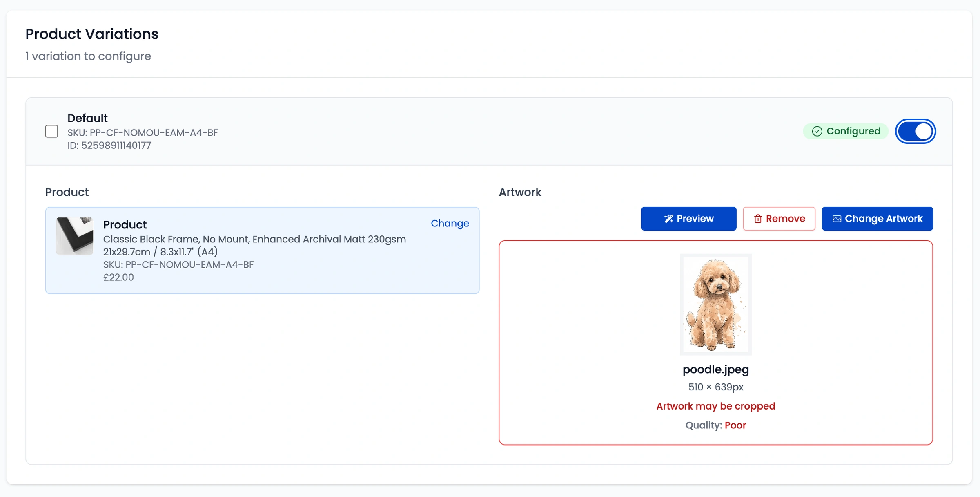Image resolution: width=980 pixels, height=497 pixels.
Task: Click the Artwork section heading
Action: tap(520, 192)
